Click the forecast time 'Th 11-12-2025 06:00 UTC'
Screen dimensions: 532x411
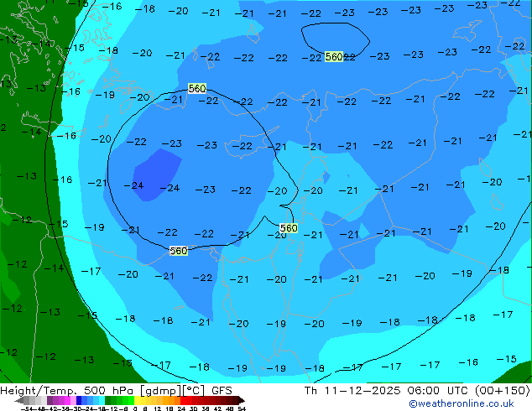click(388, 391)
